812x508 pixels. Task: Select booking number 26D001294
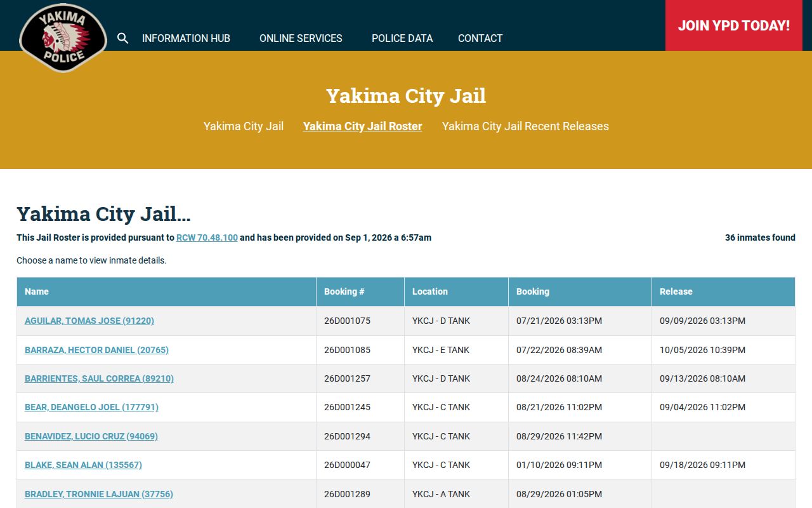coord(347,436)
